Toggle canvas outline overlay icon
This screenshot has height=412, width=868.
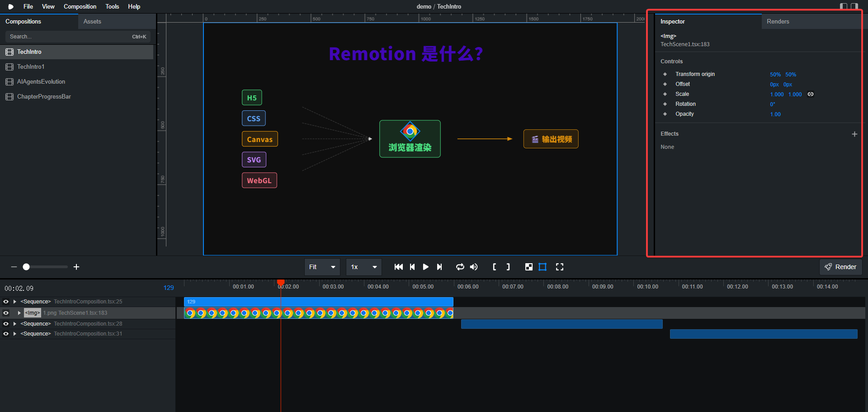[x=542, y=267]
